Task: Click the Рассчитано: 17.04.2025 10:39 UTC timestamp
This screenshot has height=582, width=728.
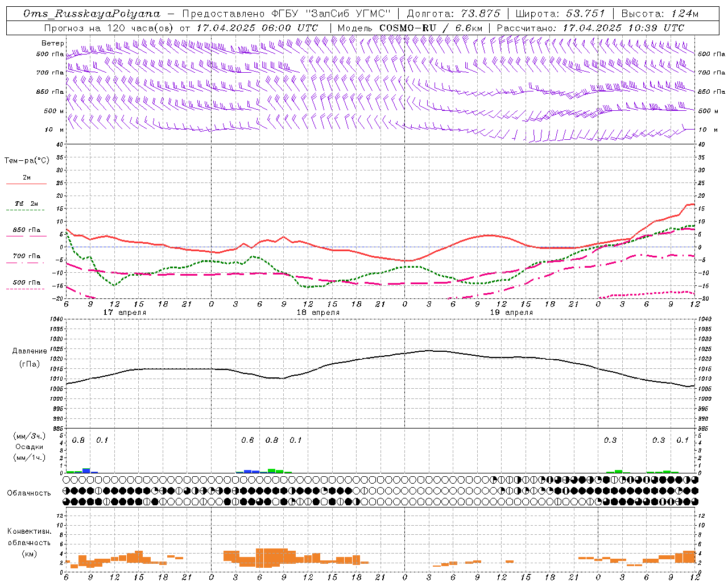Action: point(590,28)
